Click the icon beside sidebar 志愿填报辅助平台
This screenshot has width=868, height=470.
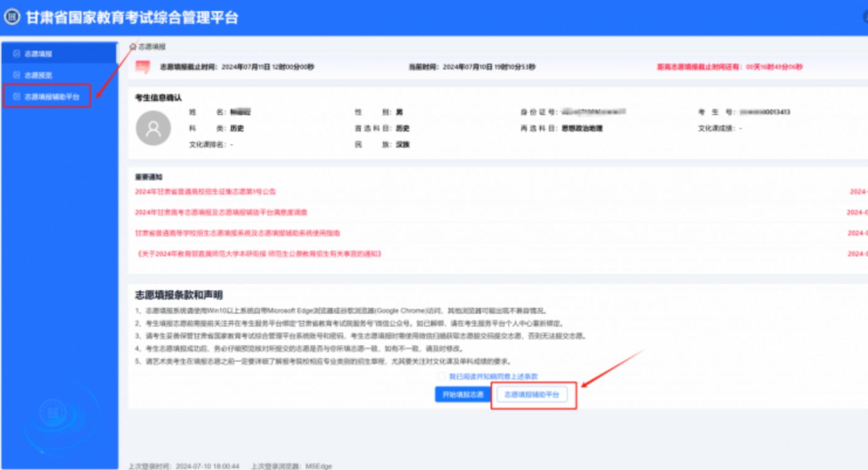(x=17, y=97)
